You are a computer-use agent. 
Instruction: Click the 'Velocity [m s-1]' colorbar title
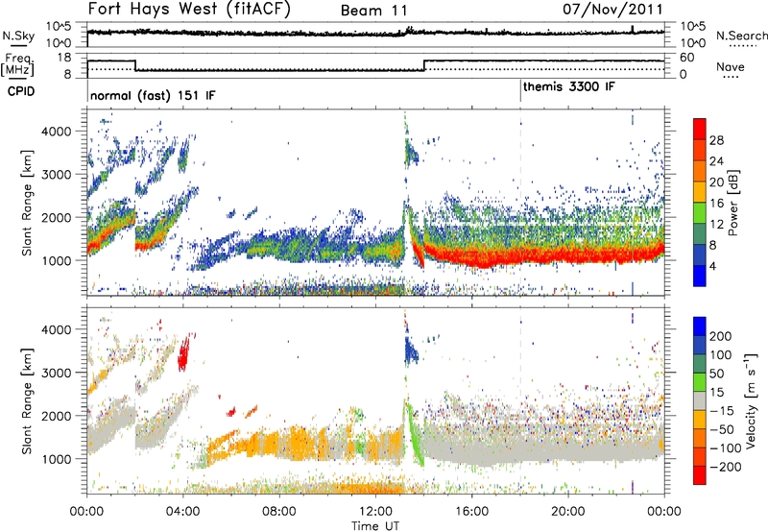[751, 400]
